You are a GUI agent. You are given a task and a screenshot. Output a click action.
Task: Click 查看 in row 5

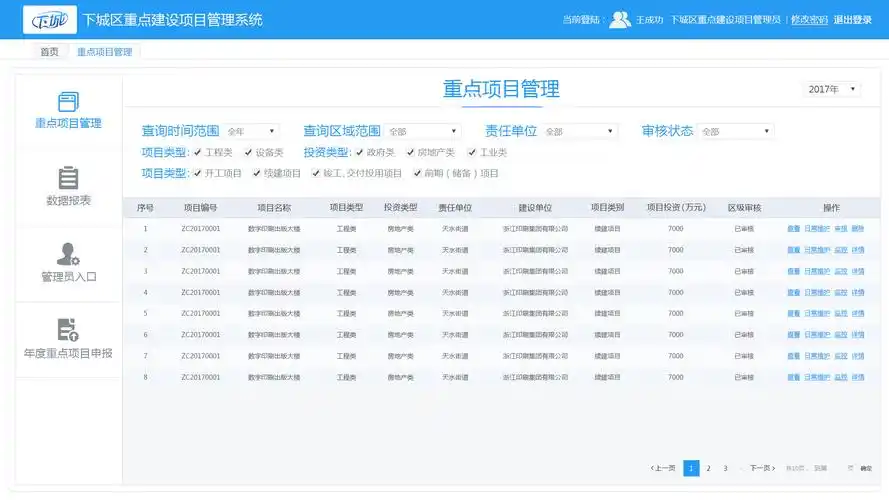[793, 313]
